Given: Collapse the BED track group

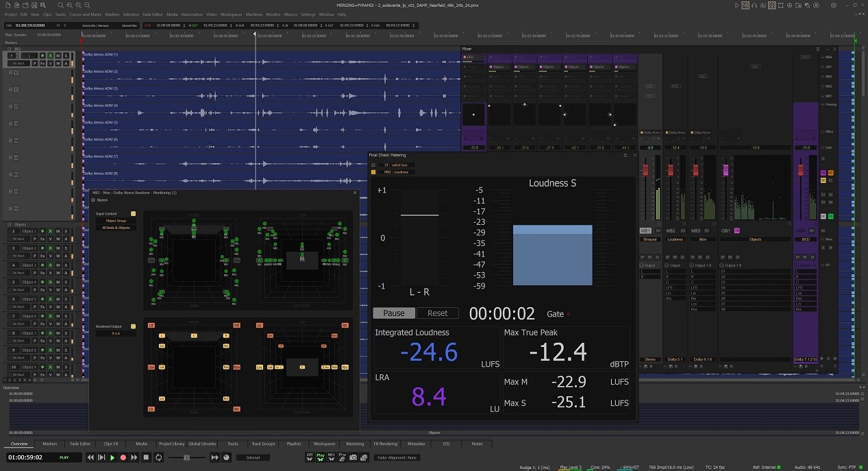Looking at the screenshot, I should [10, 49].
